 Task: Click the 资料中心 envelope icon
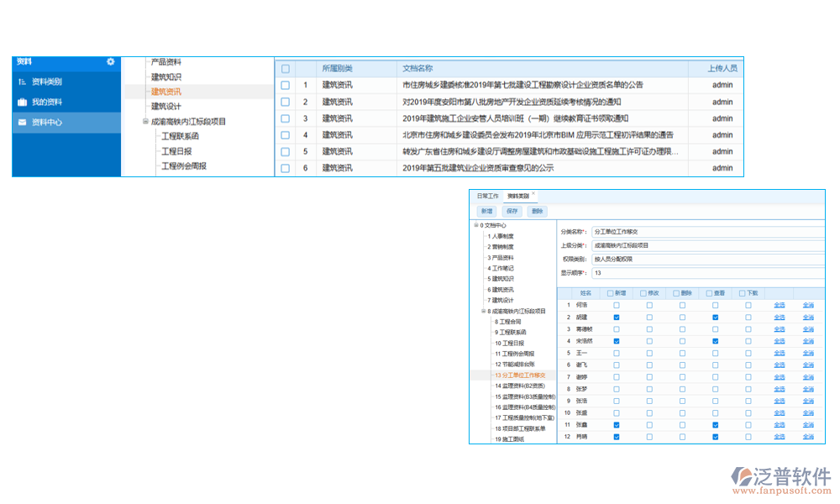[x=22, y=123]
